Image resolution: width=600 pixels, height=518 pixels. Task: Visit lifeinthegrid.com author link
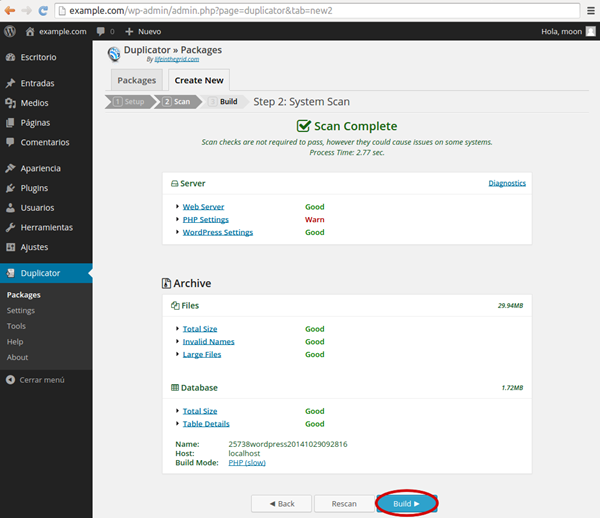[177, 59]
